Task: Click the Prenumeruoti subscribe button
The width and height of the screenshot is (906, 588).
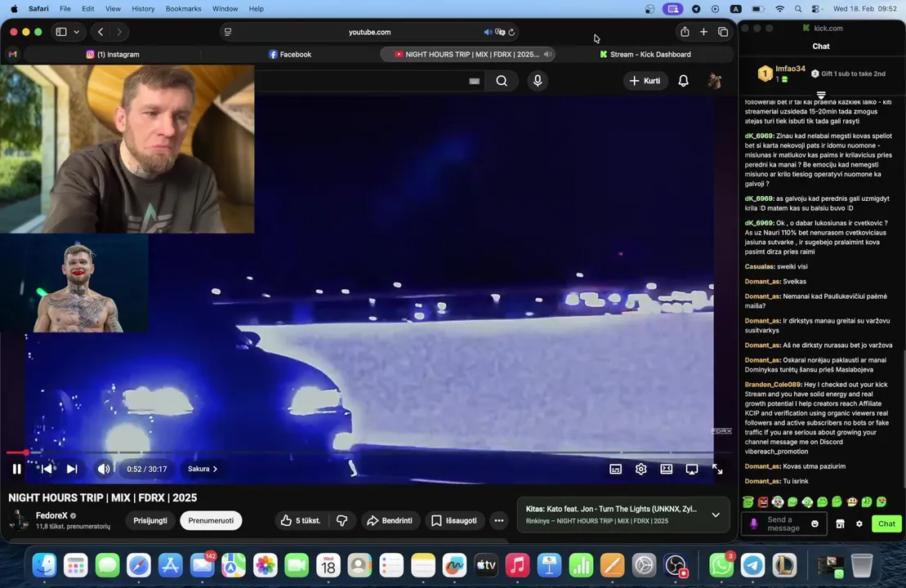Action: pos(211,520)
